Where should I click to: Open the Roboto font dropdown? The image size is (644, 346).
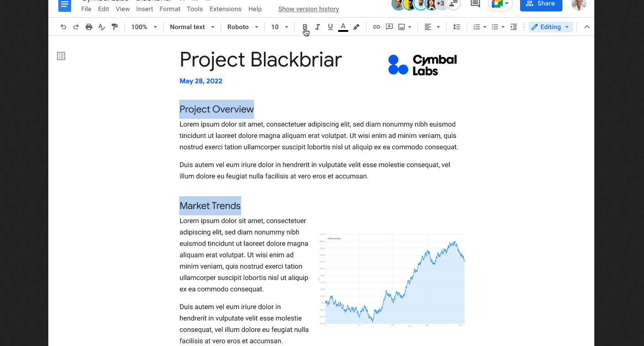coord(243,27)
